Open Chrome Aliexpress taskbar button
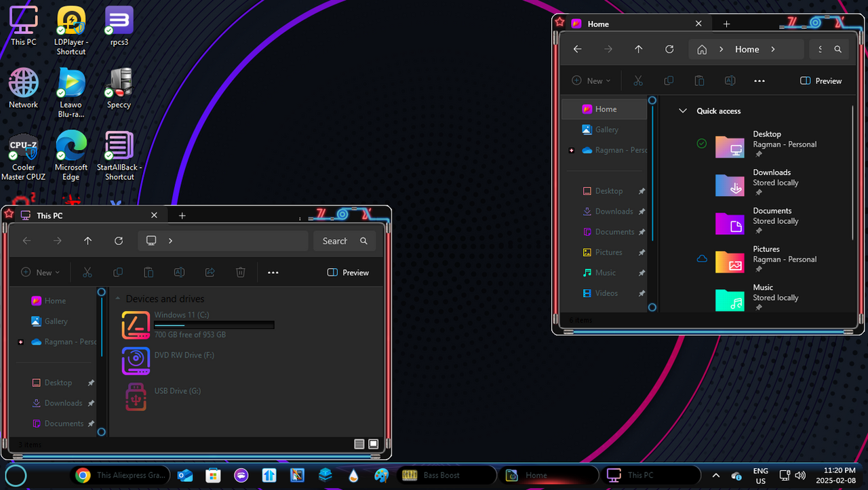The height and width of the screenshot is (490, 868). pyautogui.click(x=120, y=475)
